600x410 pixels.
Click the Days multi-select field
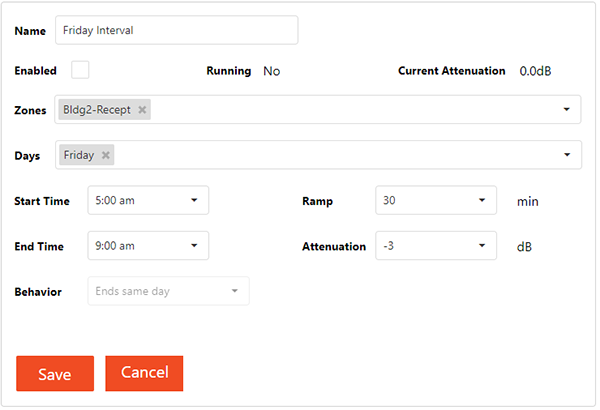pos(318,155)
